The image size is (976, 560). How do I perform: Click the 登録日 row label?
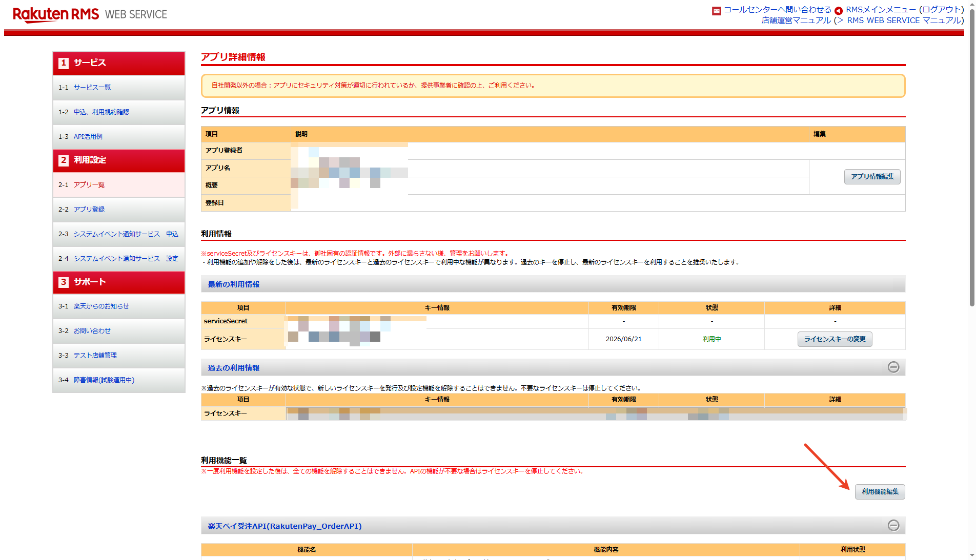tap(215, 203)
